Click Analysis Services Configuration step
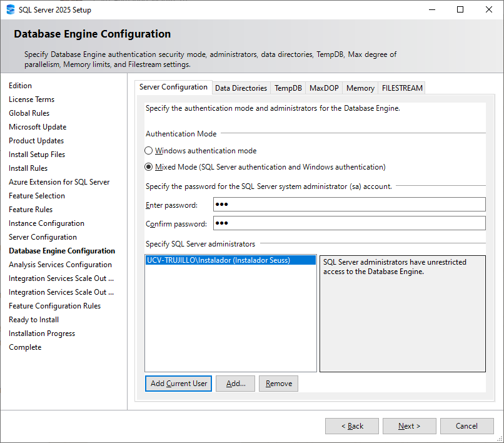 click(x=60, y=265)
